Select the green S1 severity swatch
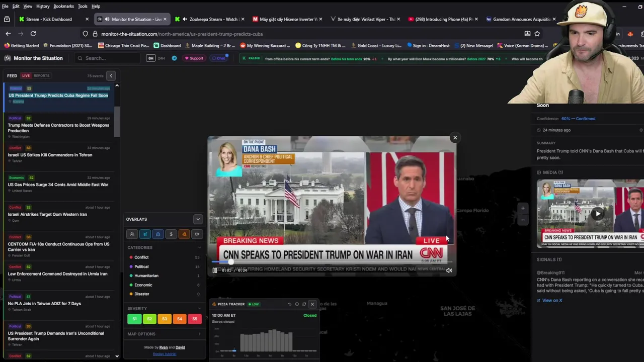This screenshot has width=644, height=362. pos(134,319)
